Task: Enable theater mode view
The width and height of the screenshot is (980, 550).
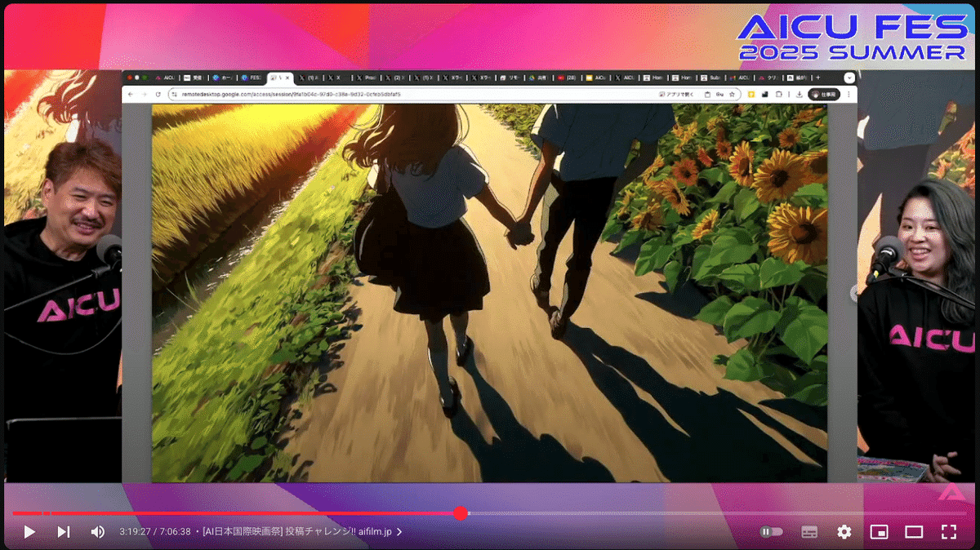Action: (x=914, y=532)
